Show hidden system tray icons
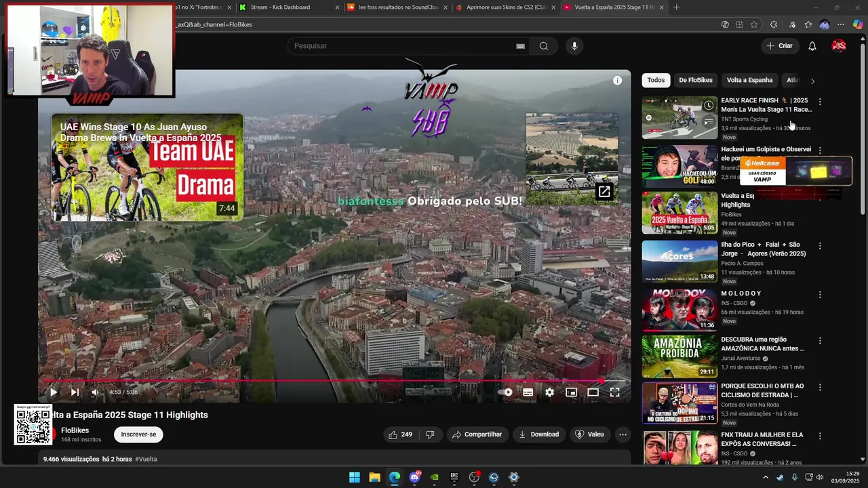Viewport: 868px width, 488px height. click(766, 477)
